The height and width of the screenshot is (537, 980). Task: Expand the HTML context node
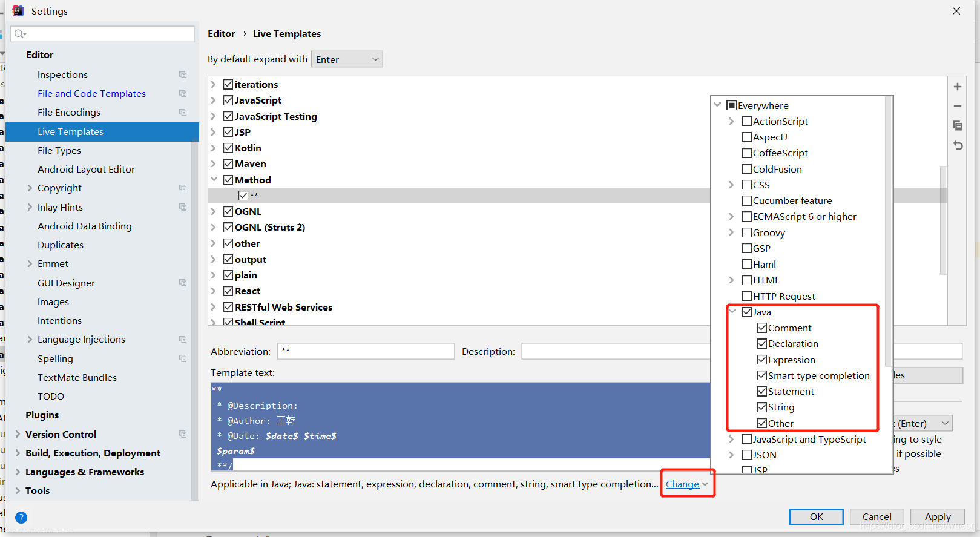click(x=732, y=280)
